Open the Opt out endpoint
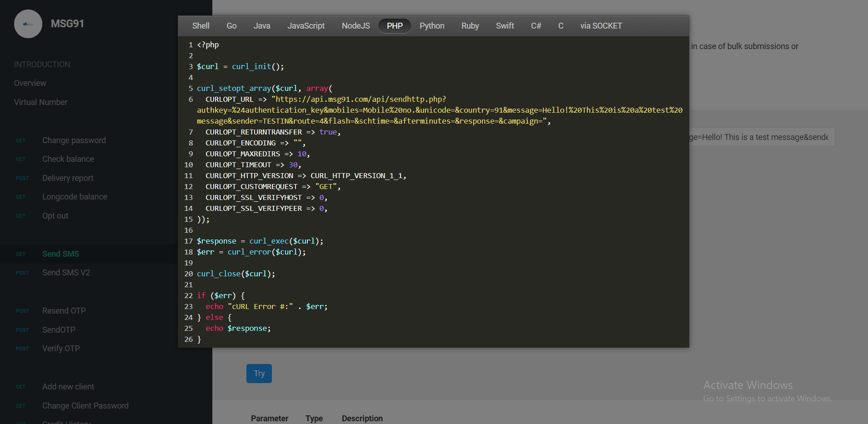 (55, 216)
